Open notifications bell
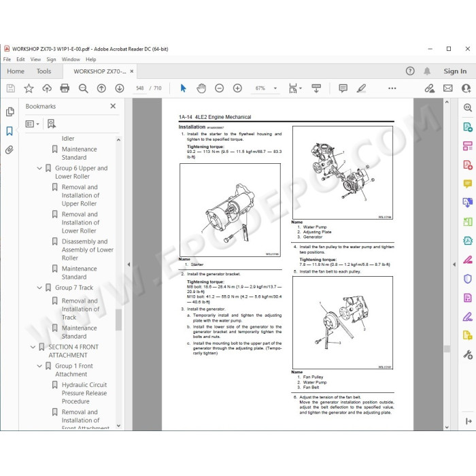Image resolution: width=476 pixels, height=476 pixels. coord(427,71)
